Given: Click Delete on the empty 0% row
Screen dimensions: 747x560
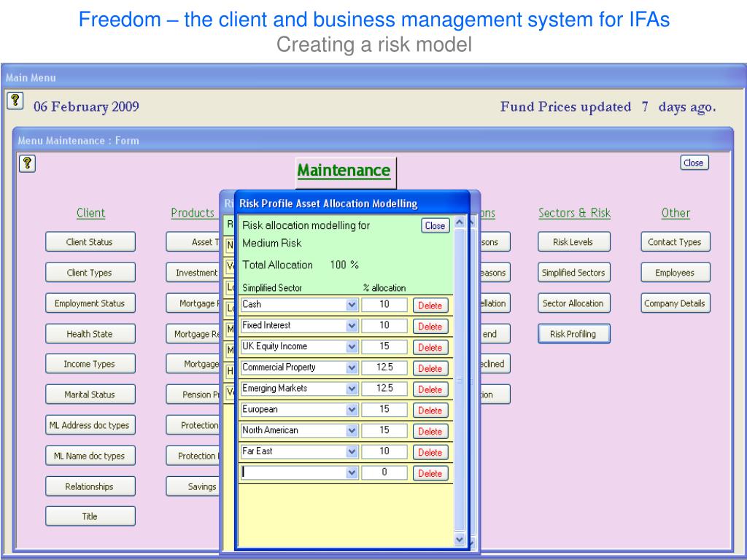Looking at the screenshot, I should (x=430, y=472).
